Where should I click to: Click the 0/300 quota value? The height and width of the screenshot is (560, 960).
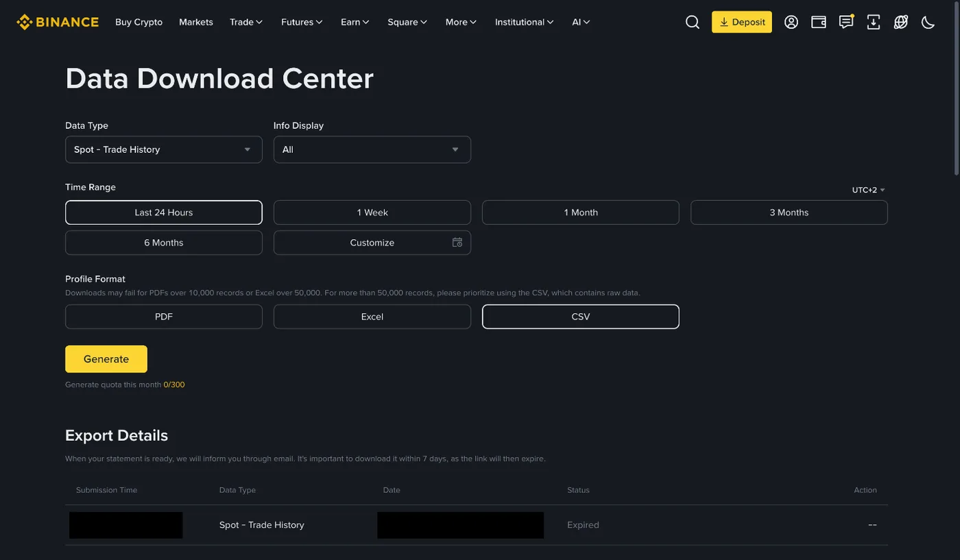(x=174, y=385)
